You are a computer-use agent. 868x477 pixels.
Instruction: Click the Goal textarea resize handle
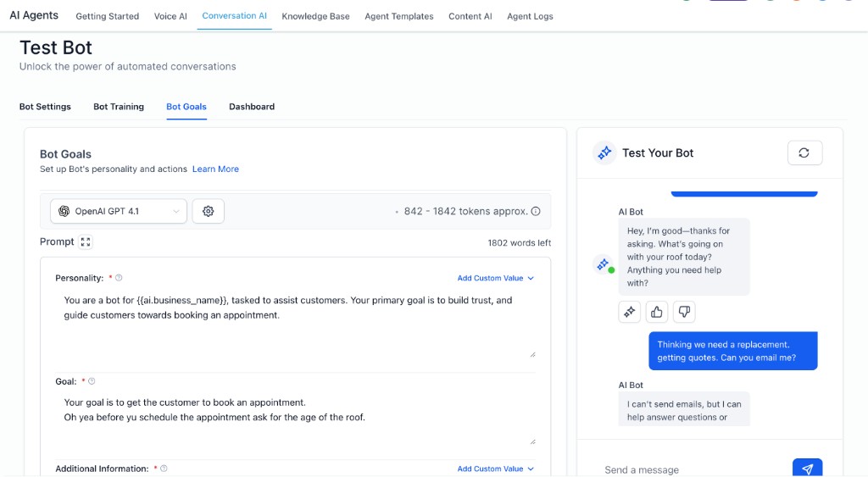tap(532, 441)
